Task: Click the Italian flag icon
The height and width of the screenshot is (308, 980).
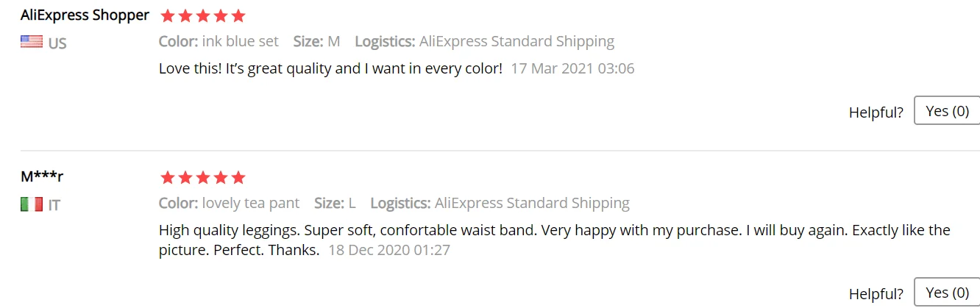Action: [31, 204]
